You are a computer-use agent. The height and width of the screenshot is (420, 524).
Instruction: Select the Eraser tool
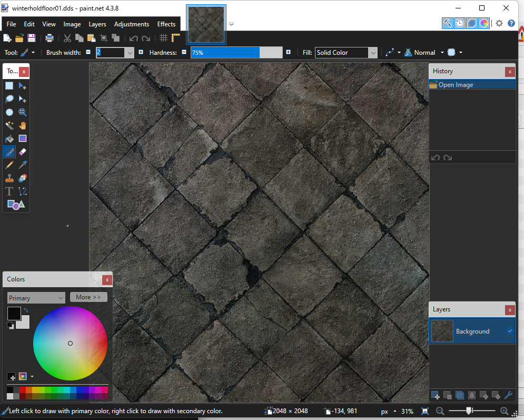pos(23,152)
